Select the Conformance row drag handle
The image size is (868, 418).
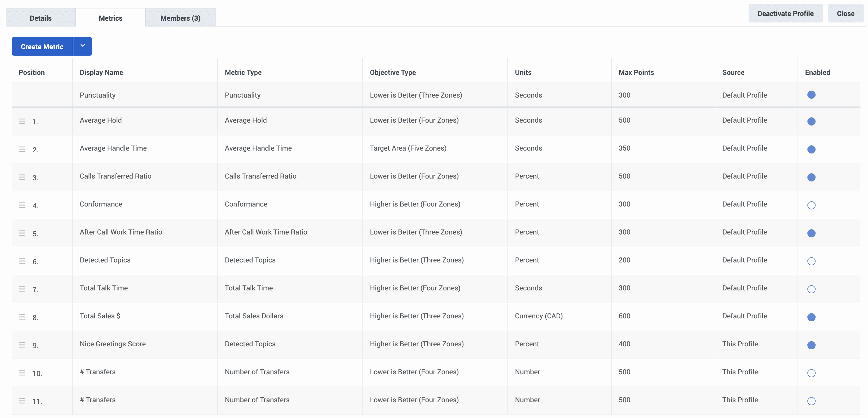pos(22,205)
